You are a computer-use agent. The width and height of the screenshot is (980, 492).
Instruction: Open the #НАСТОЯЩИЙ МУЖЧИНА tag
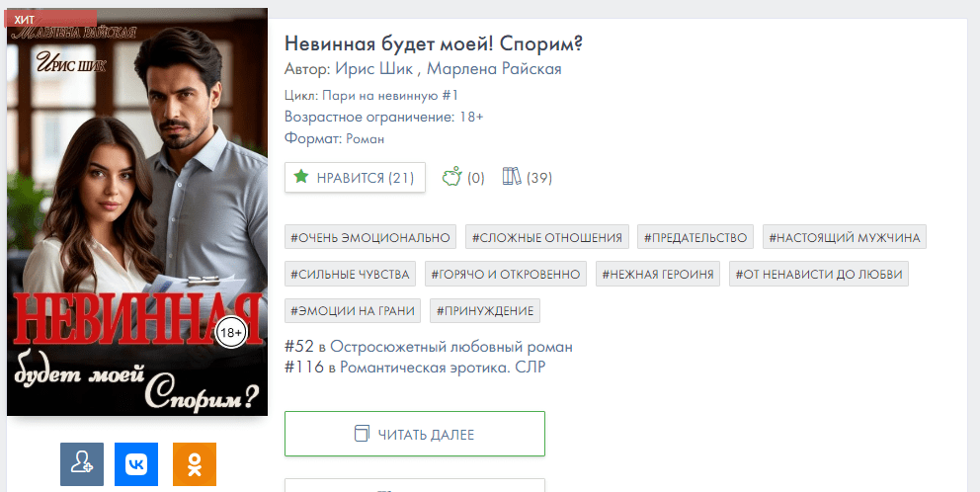[x=845, y=237]
